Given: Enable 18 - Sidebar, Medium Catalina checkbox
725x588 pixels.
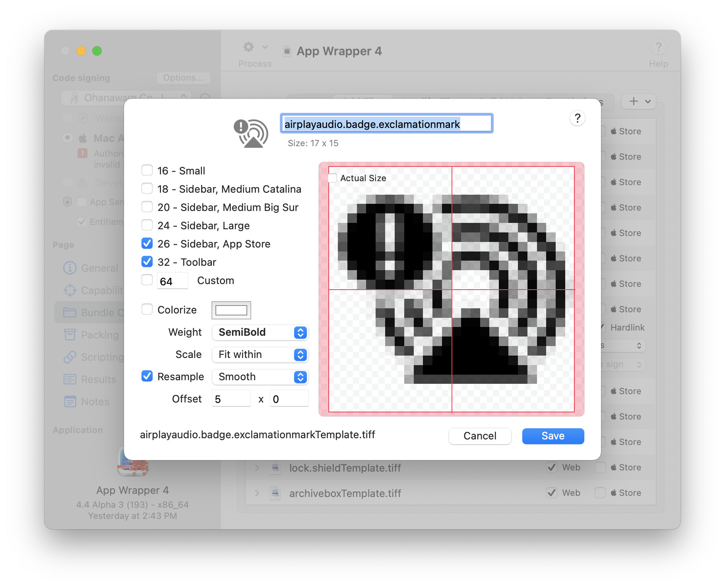Looking at the screenshot, I should pos(147,189).
